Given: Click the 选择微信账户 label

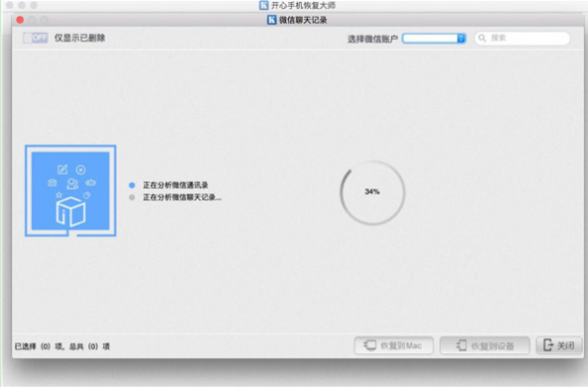Looking at the screenshot, I should pos(372,39).
